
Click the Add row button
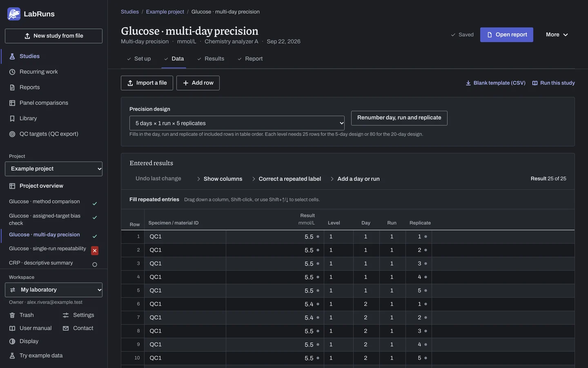(198, 83)
